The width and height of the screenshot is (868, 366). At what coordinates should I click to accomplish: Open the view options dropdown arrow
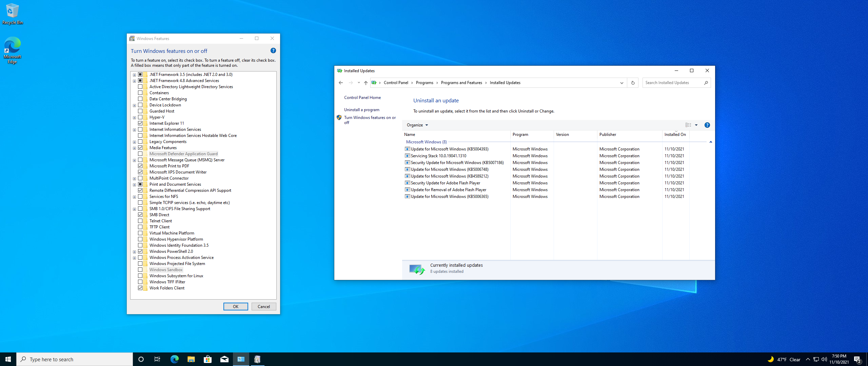coord(696,125)
